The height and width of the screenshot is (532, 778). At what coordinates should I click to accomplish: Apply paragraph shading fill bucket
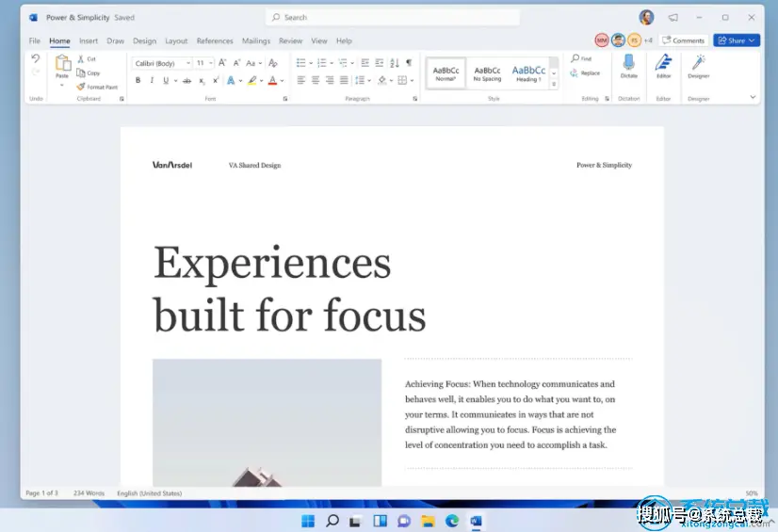point(381,80)
